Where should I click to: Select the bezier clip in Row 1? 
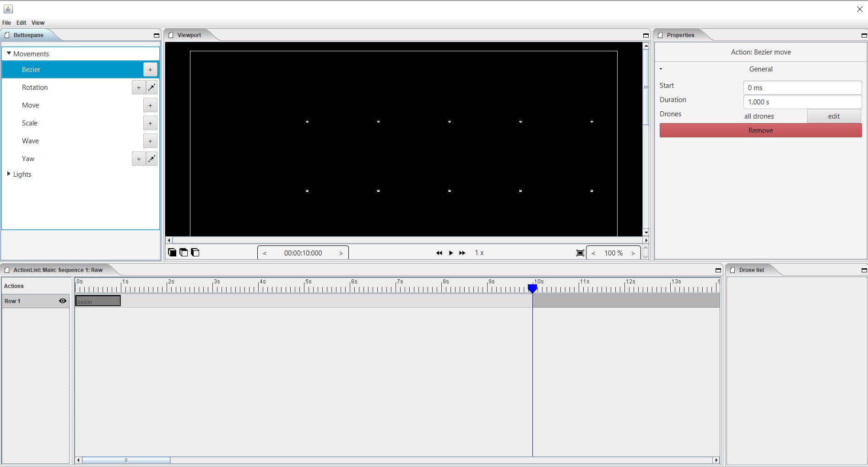click(98, 301)
